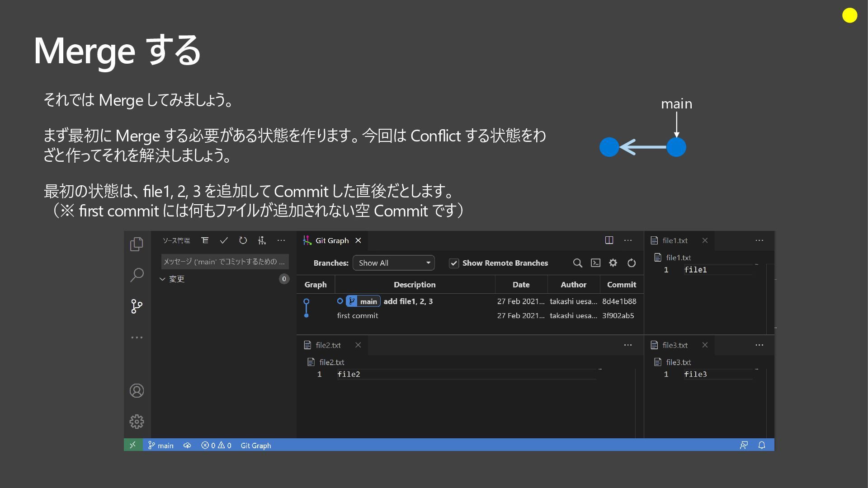This screenshot has width=868, height=488.
Task: Click the Accounts icon in activity bar
Action: (137, 391)
